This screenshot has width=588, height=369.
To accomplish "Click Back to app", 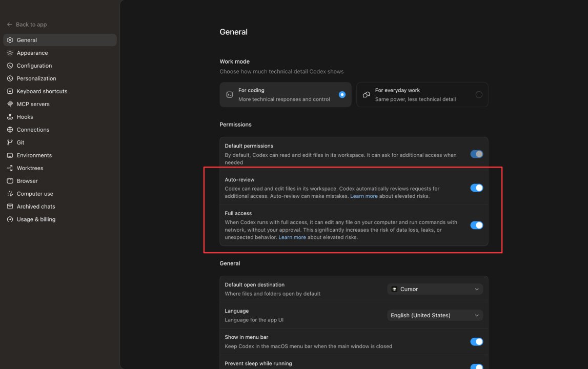I will pyautogui.click(x=27, y=25).
